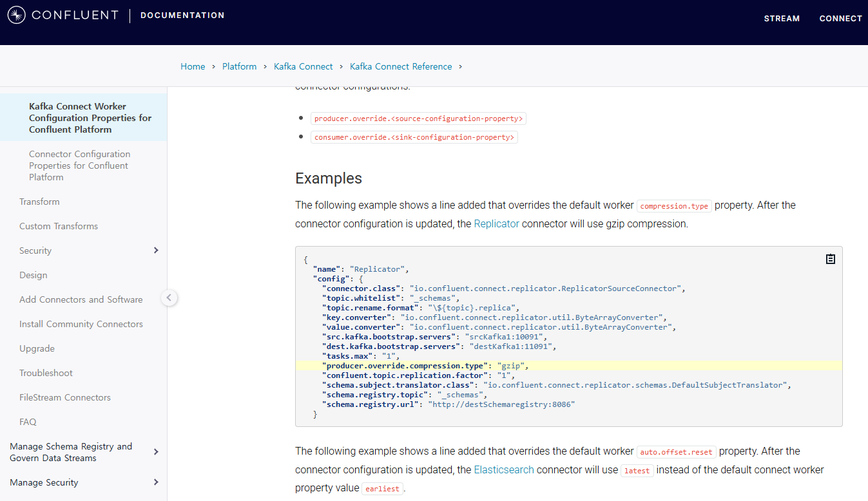Screen dimensions: 868x501
Task: Click the "connector.class" code line
Action: [x=503, y=288]
